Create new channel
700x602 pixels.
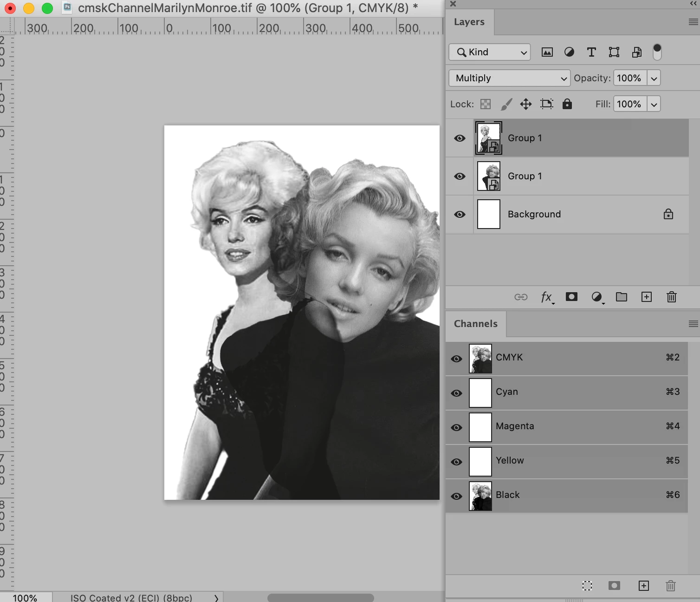tap(644, 586)
